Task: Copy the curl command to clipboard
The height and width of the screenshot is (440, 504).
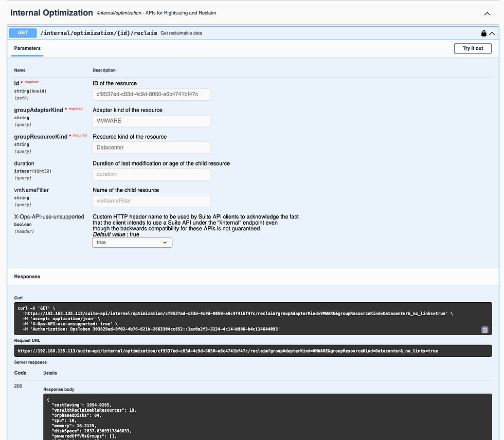Action: click(x=484, y=330)
